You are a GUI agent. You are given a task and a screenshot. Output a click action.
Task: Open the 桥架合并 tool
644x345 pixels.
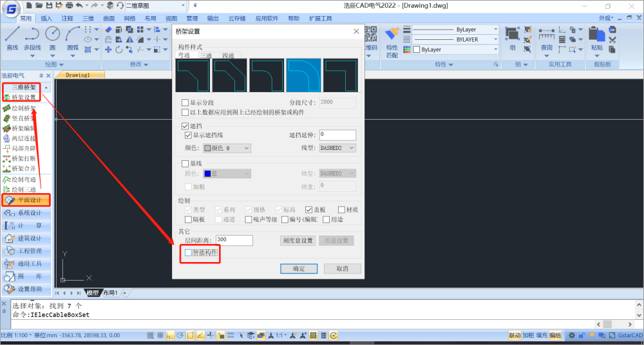pos(19,169)
